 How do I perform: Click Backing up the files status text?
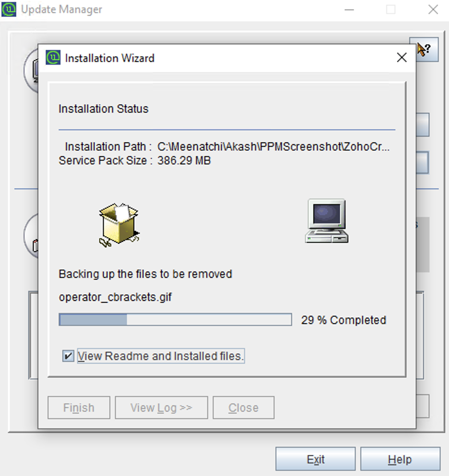pyautogui.click(x=145, y=274)
